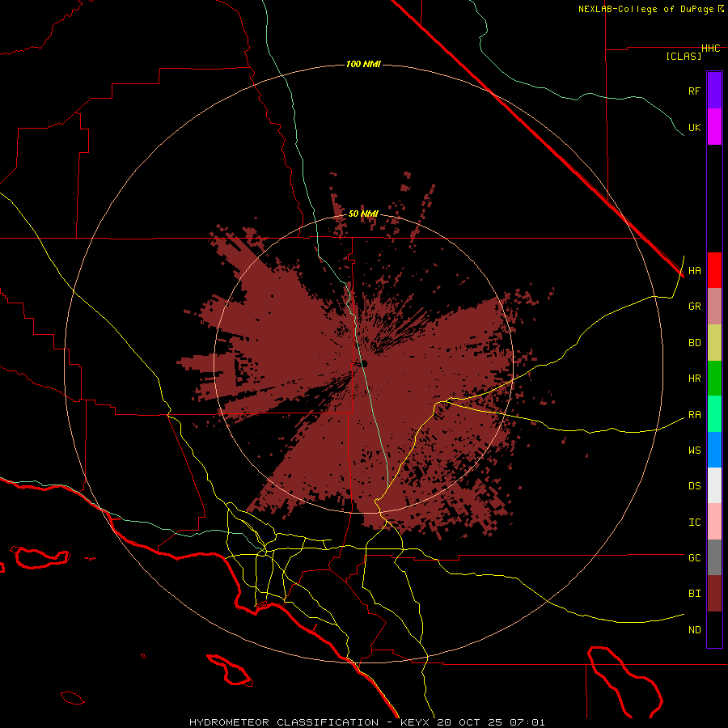
Task: Click the BI legend label
Action: point(694,594)
